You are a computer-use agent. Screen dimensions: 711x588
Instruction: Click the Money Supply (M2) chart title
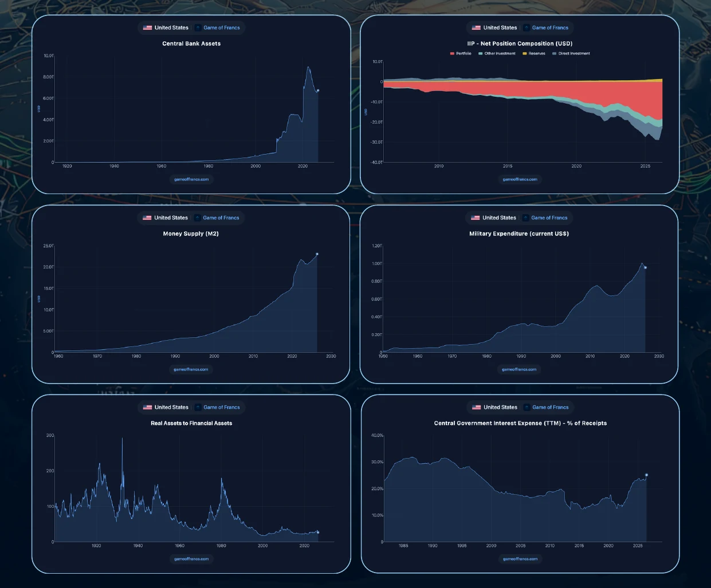pyautogui.click(x=191, y=234)
